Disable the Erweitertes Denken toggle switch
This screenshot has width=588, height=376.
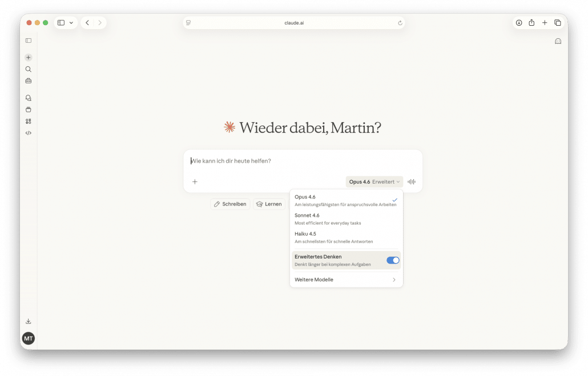pos(393,260)
